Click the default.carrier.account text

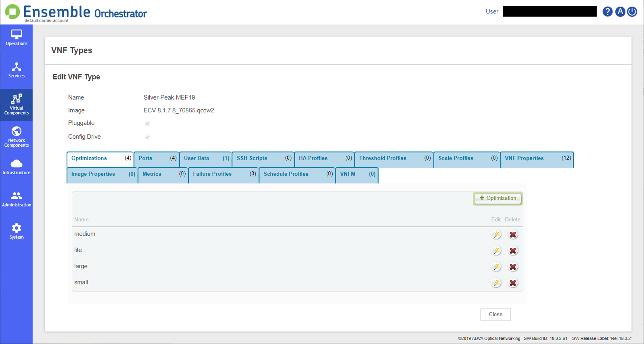(46, 21)
